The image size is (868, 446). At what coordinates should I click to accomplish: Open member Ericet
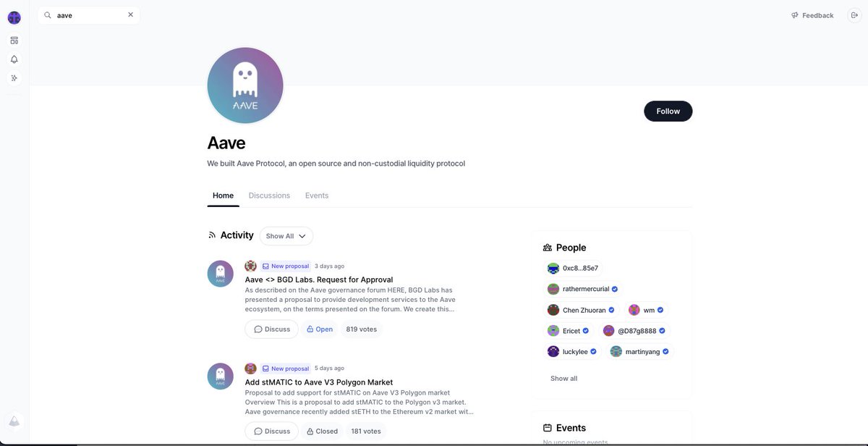[x=569, y=331]
